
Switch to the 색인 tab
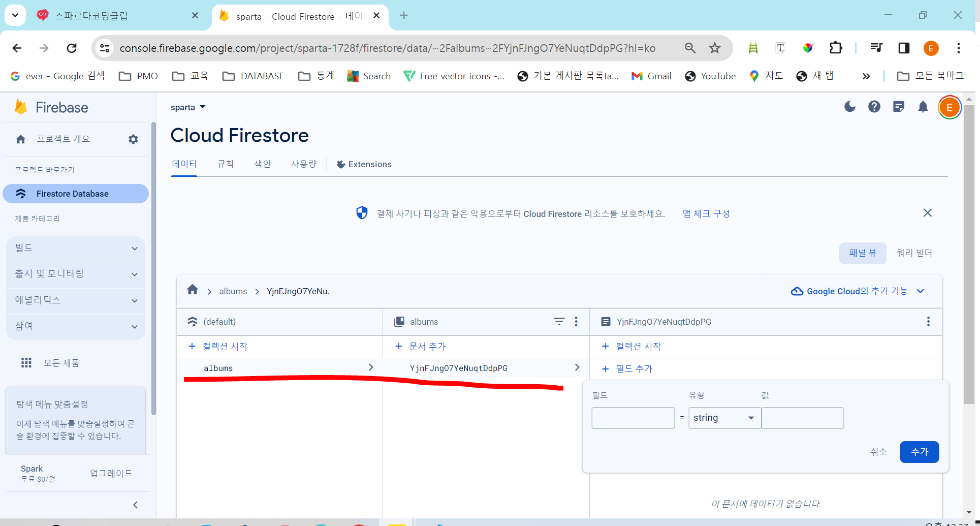[x=262, y=164]
